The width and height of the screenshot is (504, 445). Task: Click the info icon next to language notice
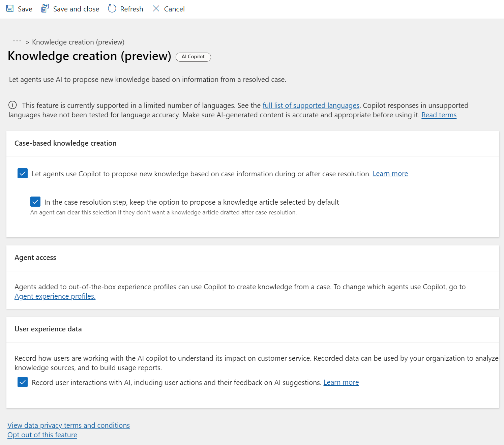coord(12,105)
